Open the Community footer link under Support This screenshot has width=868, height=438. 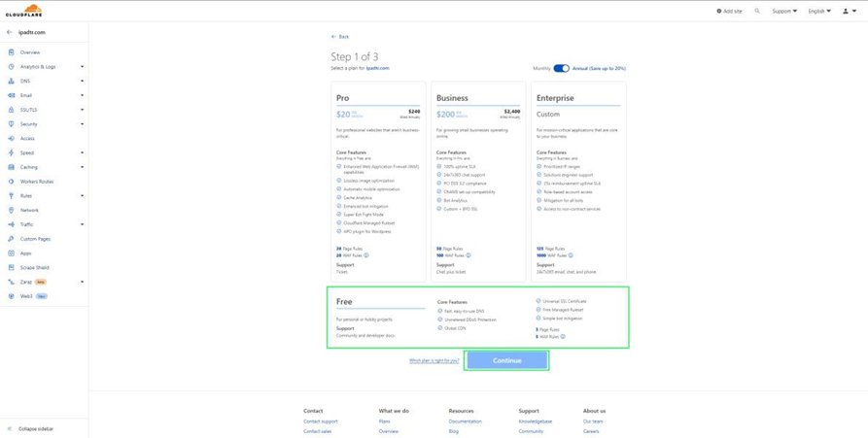(531, 431)
